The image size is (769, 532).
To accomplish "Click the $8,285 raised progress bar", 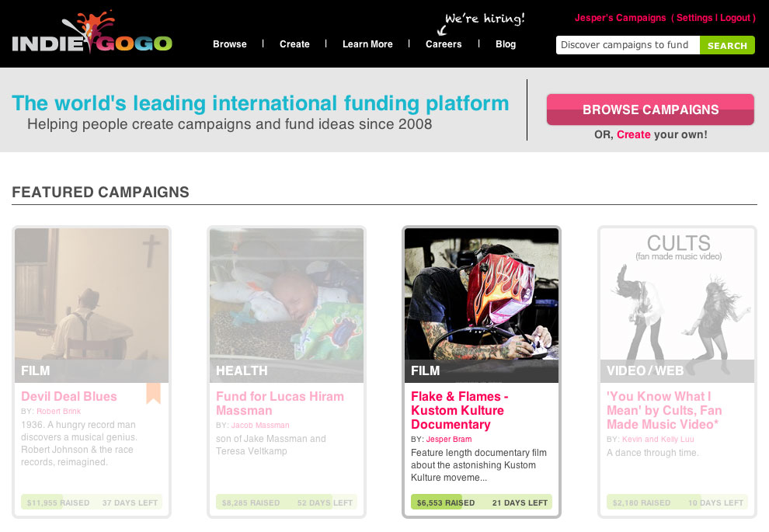I will [x=287, y=502].
